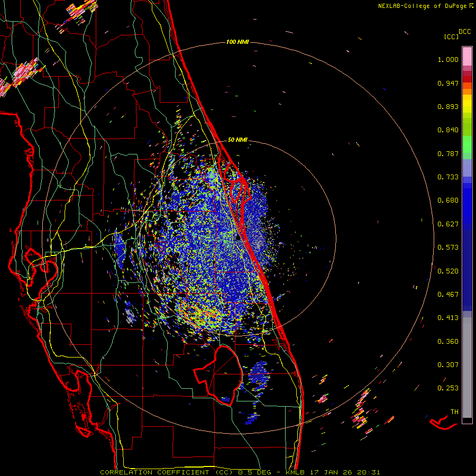The image size is (476, 476).
Task: Pick the pink segment of the color bar
Action: coord(467,57)
